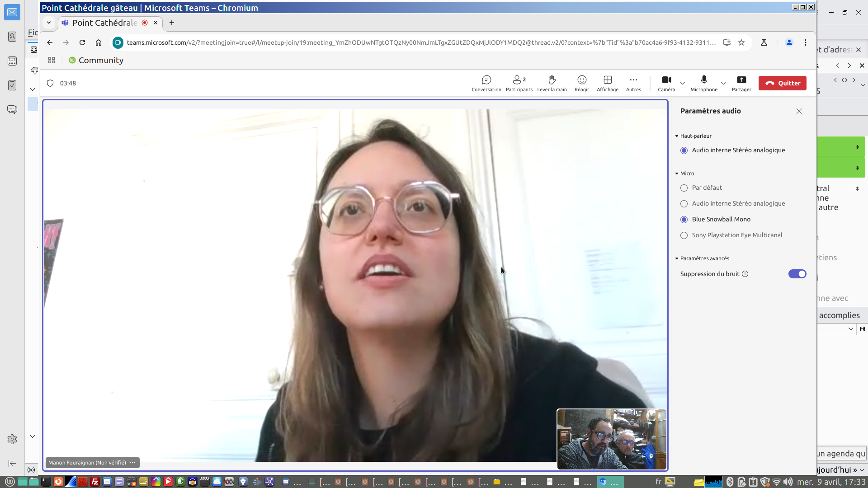Expand the Microphone options chevron

coord(723,83)
